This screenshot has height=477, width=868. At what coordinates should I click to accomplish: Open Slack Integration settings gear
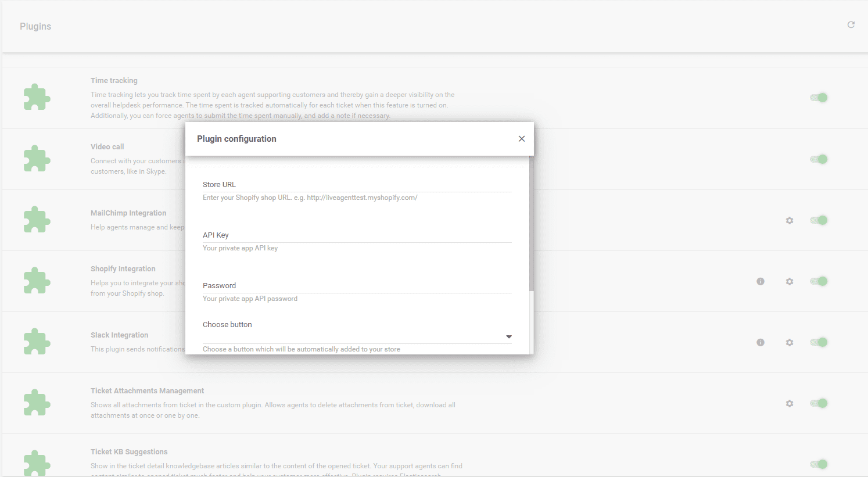[790, 342]
